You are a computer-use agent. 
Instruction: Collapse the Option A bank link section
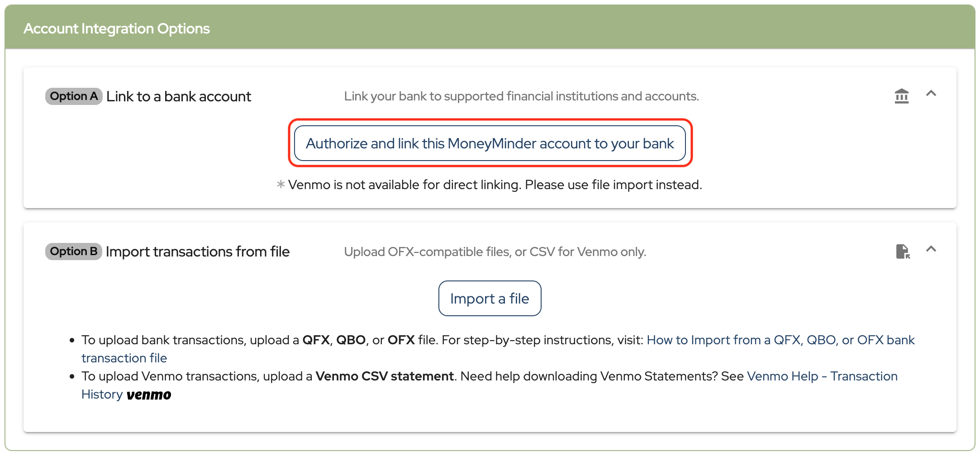pos(931,94)
